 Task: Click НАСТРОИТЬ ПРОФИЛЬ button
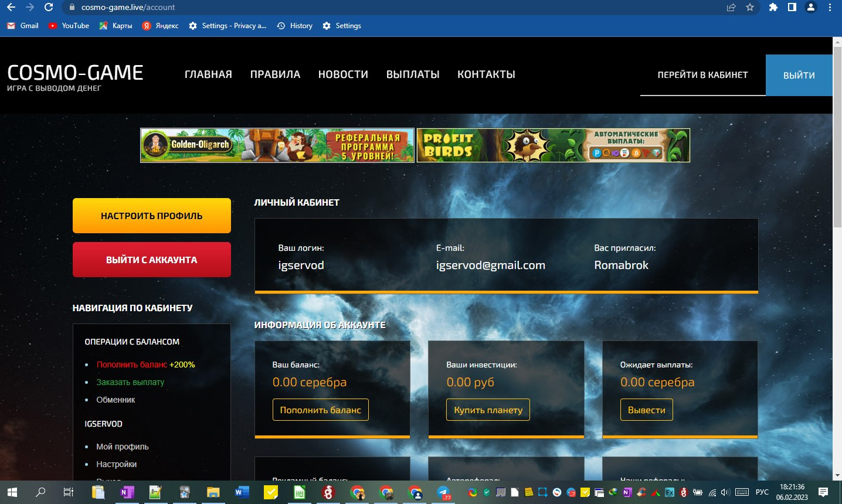[152, 216]
